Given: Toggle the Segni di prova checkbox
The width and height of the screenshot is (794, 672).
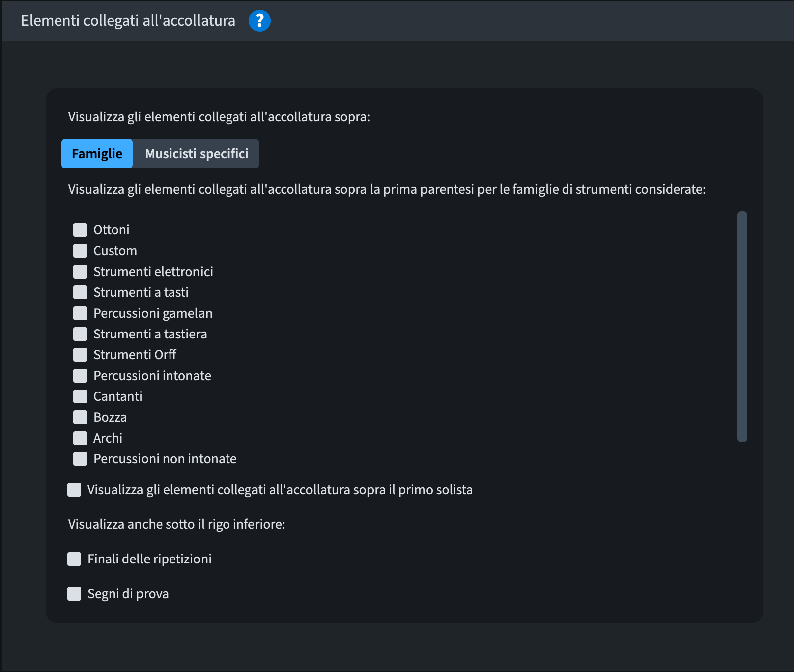Looking at the screenshot, I should point(74,594).
